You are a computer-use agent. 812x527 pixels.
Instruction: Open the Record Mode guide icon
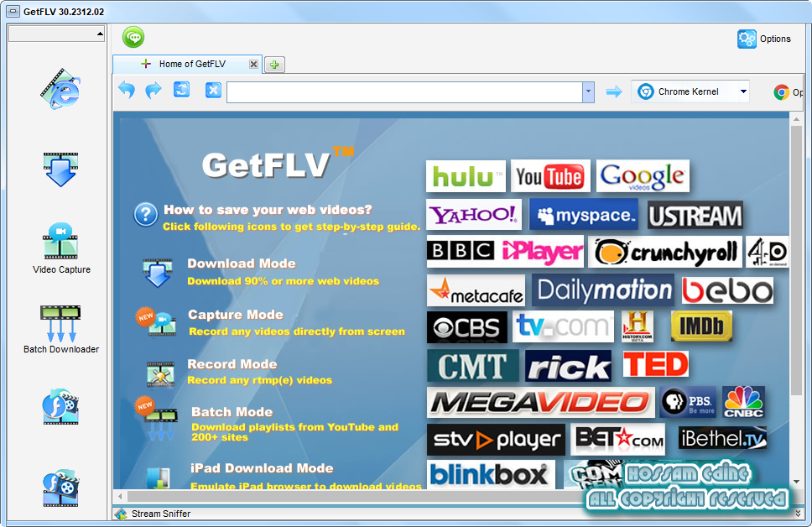point(160,373)
